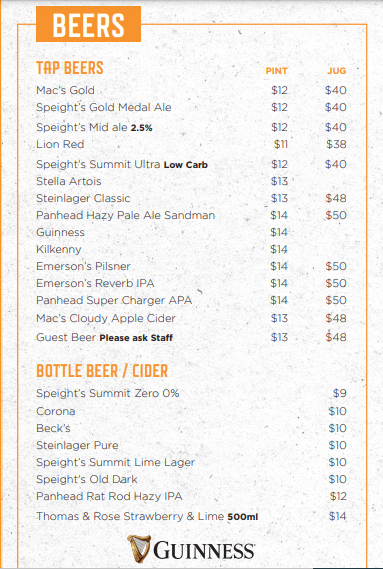
Task: Select the TAP BEERS section heading
Action: pyautogui.click(x=70, y=68)
